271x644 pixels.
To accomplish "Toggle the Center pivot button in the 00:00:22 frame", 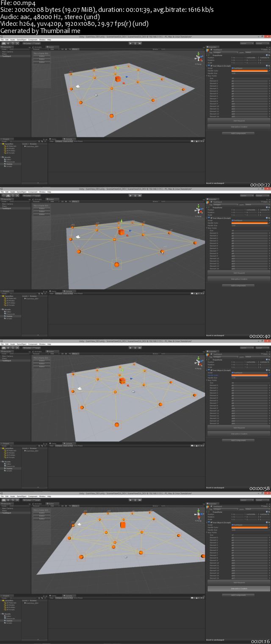I will [27, 43].
